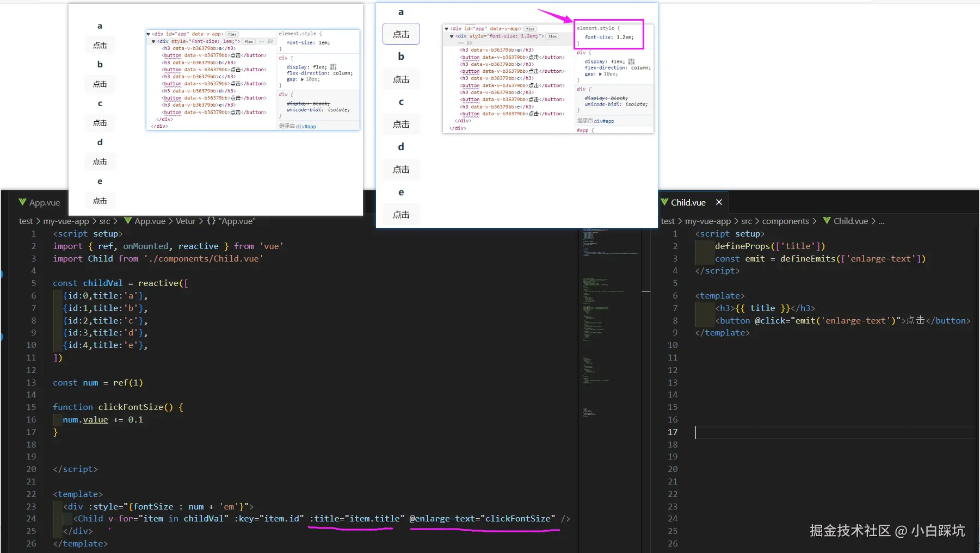
Task: Click the App.vue editor minimap
Action: (x=611, y=324)
